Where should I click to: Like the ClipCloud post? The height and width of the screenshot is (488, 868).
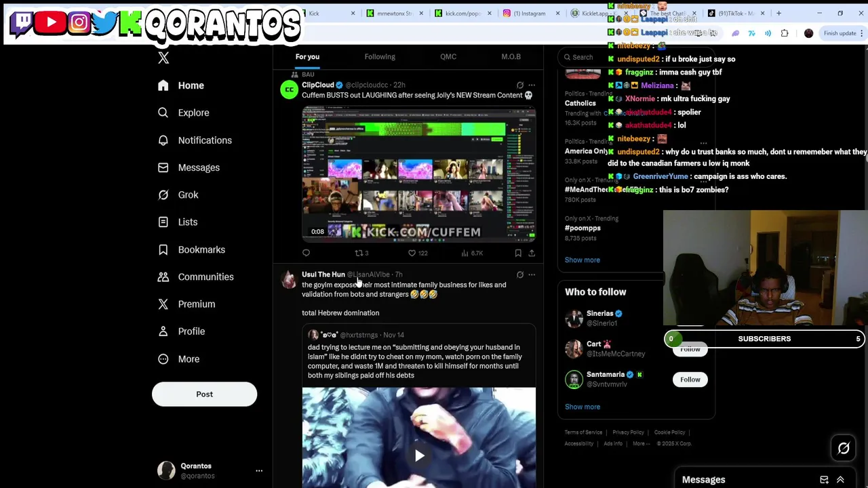coord(417,253)
